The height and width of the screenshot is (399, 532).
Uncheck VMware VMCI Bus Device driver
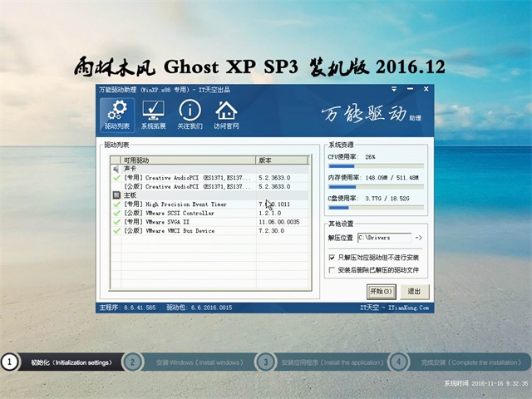(x=116, y=231)
